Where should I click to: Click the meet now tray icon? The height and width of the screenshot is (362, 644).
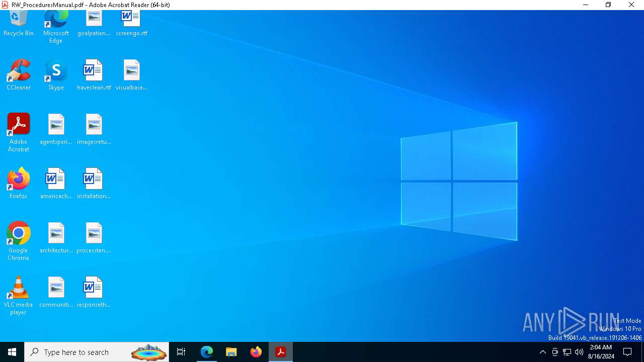[x=555, y=352]
